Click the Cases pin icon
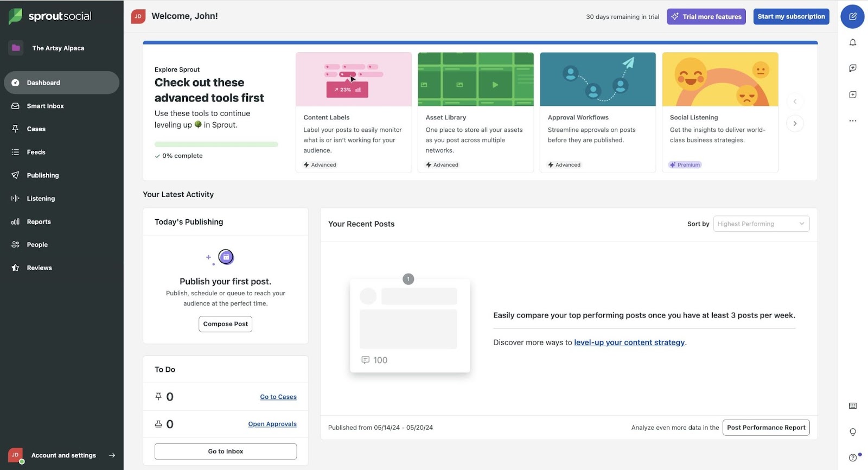The width and height of the screenshot is (868, 470). coord(15,129)
